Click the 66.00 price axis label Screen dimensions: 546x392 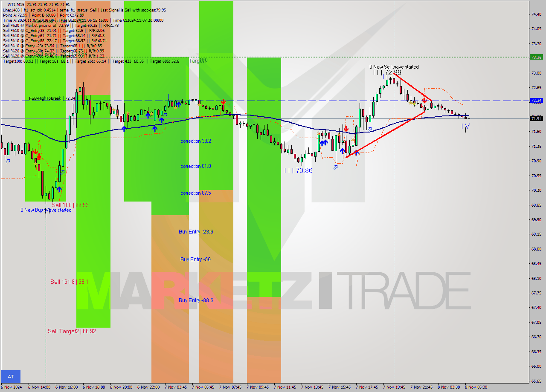pos(536,366)
